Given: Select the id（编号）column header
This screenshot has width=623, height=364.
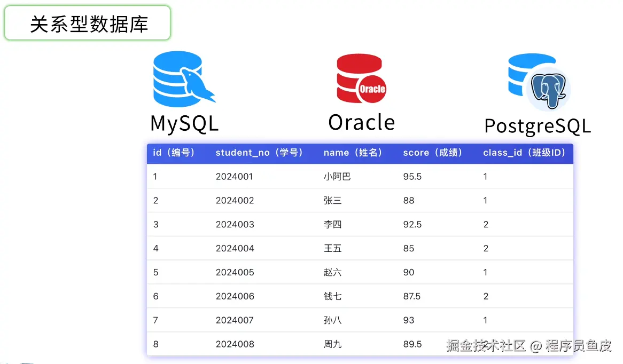Looking at the screenshot, I should tap(174, 153).
